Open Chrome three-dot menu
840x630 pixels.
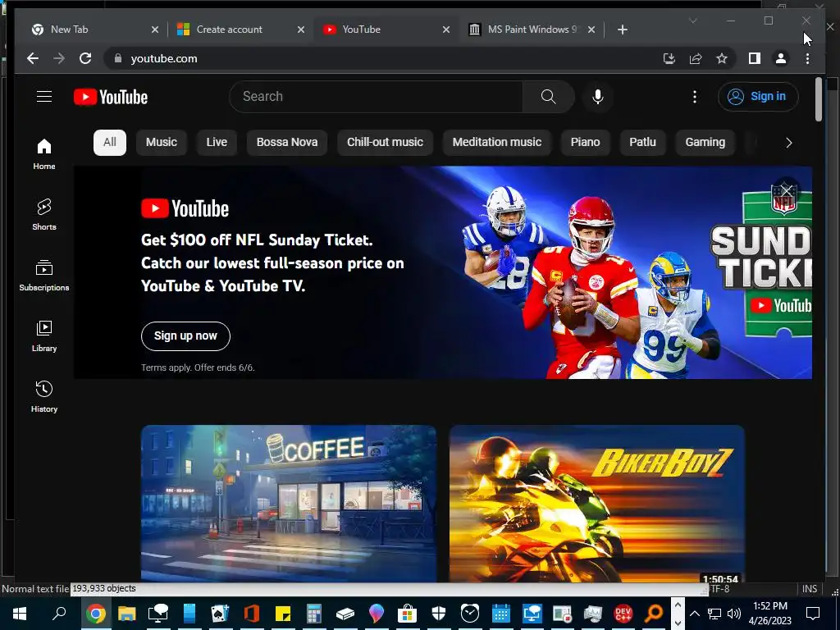click(807, 58)
